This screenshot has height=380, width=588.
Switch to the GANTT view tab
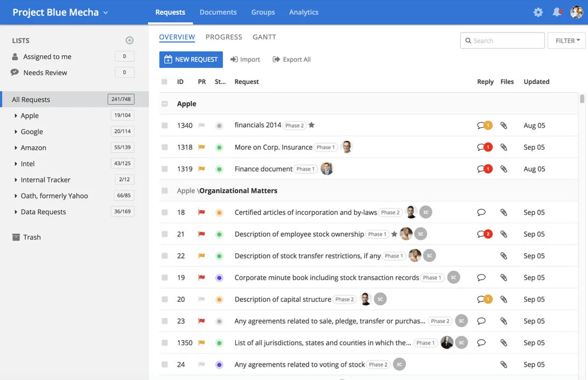click(264, 37)
